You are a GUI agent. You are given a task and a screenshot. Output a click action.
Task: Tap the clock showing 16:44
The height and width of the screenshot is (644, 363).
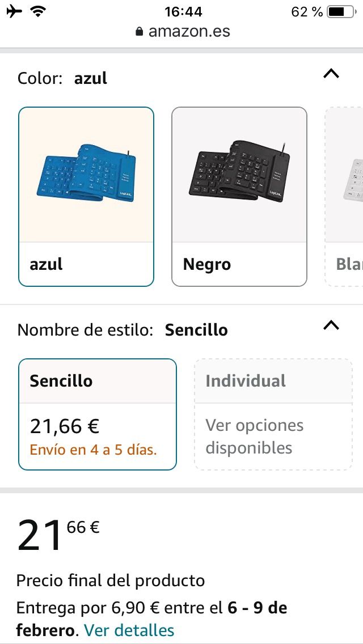coord(181,10)
